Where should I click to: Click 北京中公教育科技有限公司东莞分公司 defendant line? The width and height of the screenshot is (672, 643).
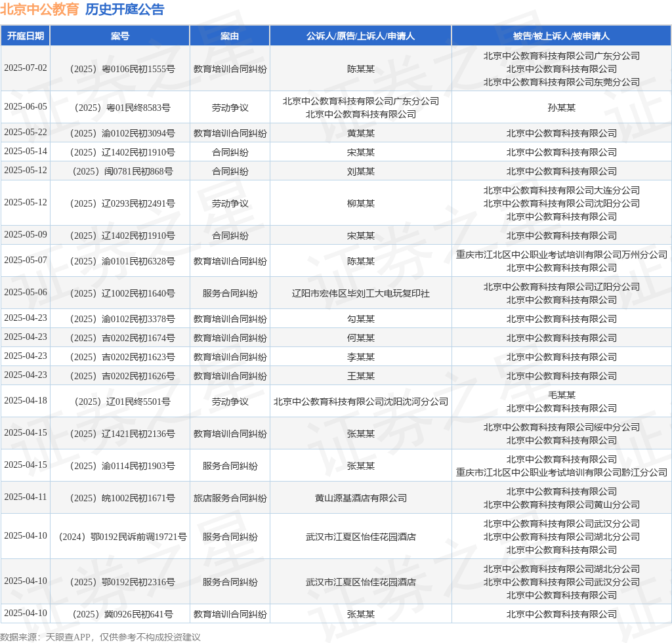pyautogui.click(x=562, y=82)
